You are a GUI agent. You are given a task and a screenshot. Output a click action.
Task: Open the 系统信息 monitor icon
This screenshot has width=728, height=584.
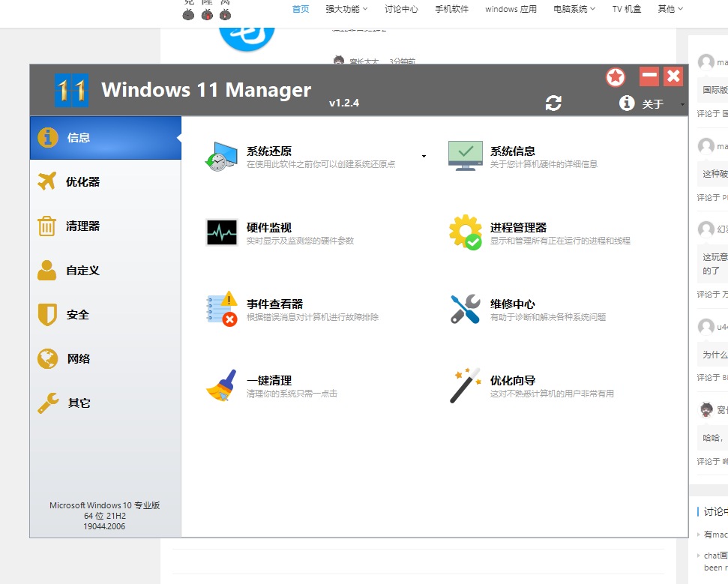pyautogui.click(x=465, y=156)
